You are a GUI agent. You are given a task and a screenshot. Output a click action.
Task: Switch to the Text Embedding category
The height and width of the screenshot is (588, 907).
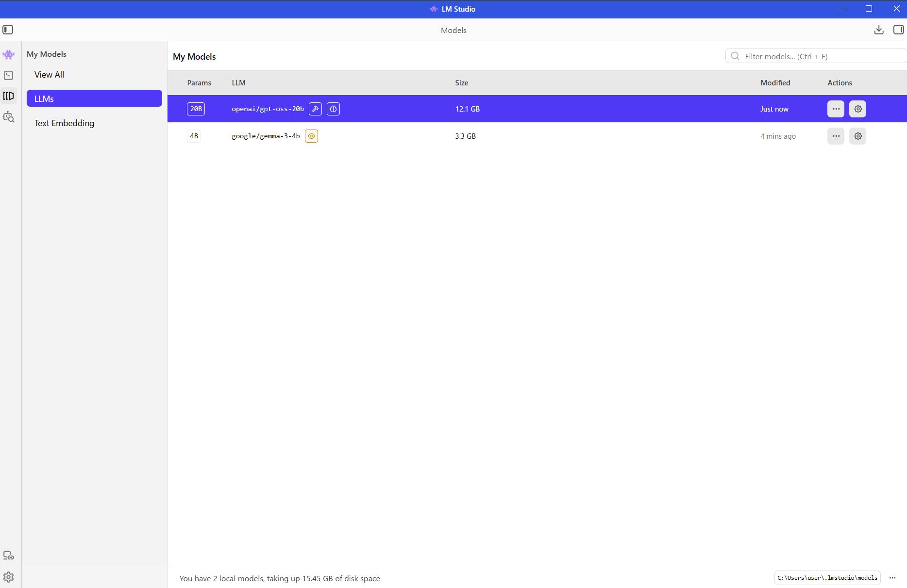[64, 123]
